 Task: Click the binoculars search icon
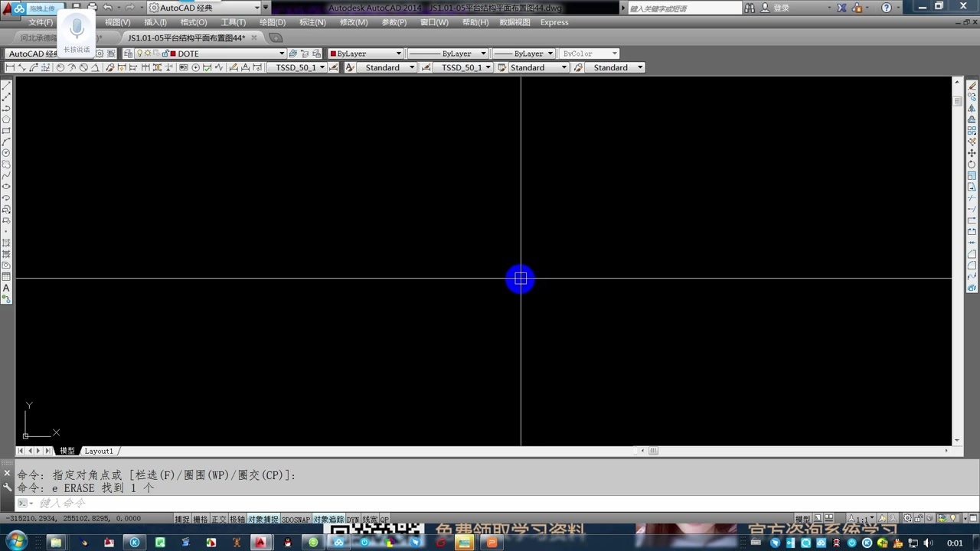coord(749,8)
